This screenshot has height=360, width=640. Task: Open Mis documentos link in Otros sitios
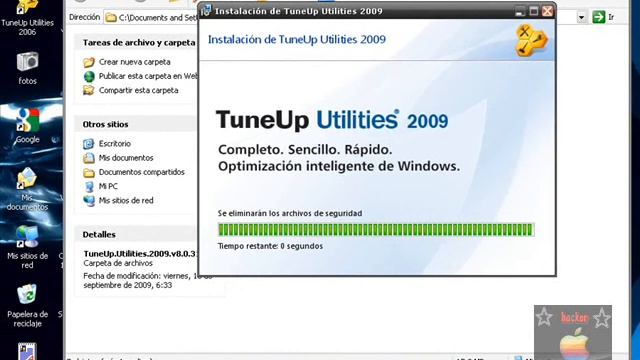point(126,158)
